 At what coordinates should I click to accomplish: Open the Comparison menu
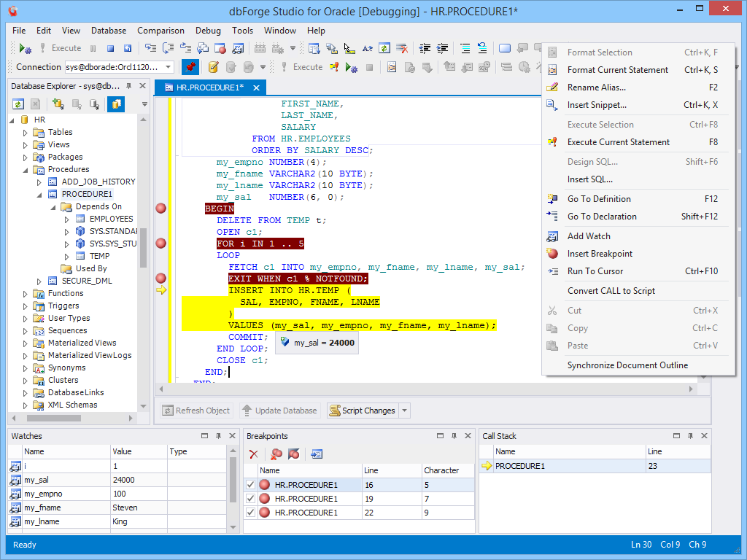tap(160, 31)
